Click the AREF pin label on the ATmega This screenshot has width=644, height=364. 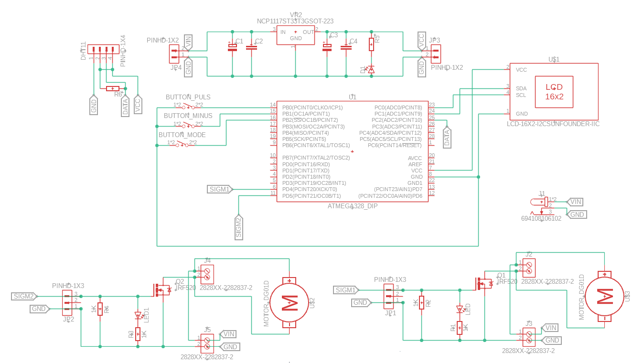415,164
